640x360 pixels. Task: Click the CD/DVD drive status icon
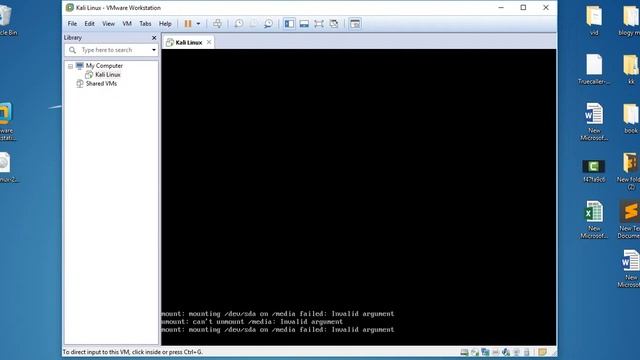pos(475,352)
